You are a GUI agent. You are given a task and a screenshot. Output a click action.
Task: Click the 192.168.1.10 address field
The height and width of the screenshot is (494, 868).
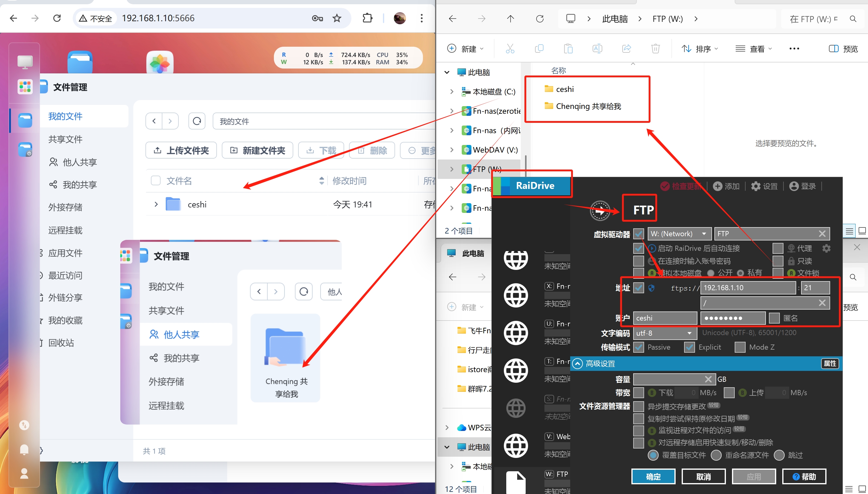(748, 288)
